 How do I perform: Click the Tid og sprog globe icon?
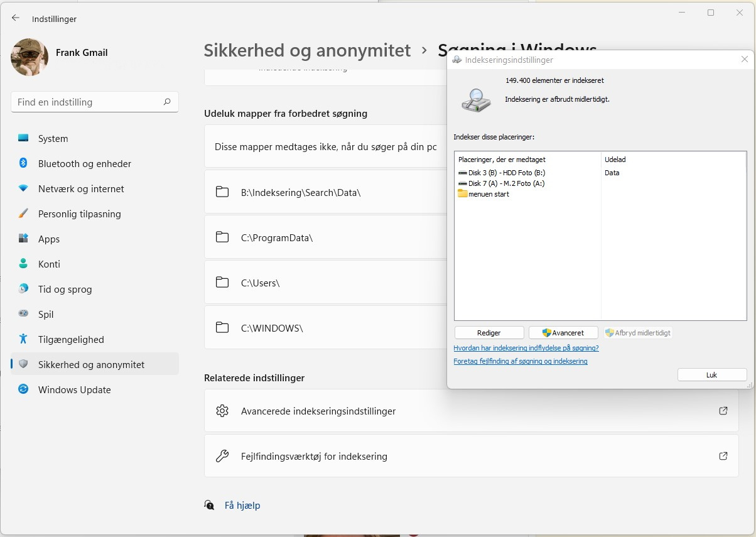coord(23,289)
